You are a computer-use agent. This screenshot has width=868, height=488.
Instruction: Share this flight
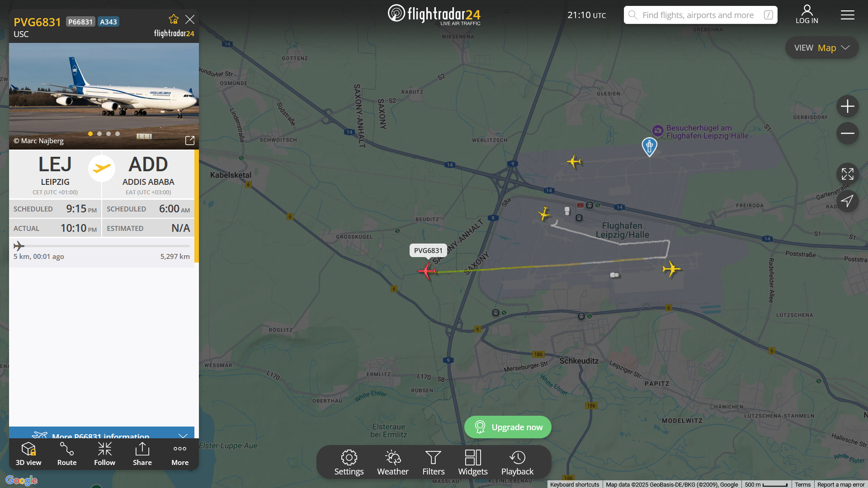[x=142, y=454]
